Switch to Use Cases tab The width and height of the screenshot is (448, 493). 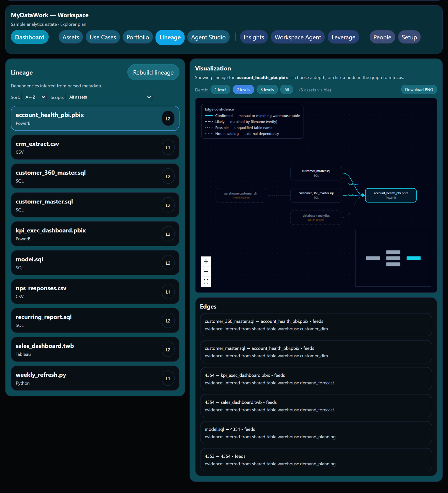[x=103, y=37]
